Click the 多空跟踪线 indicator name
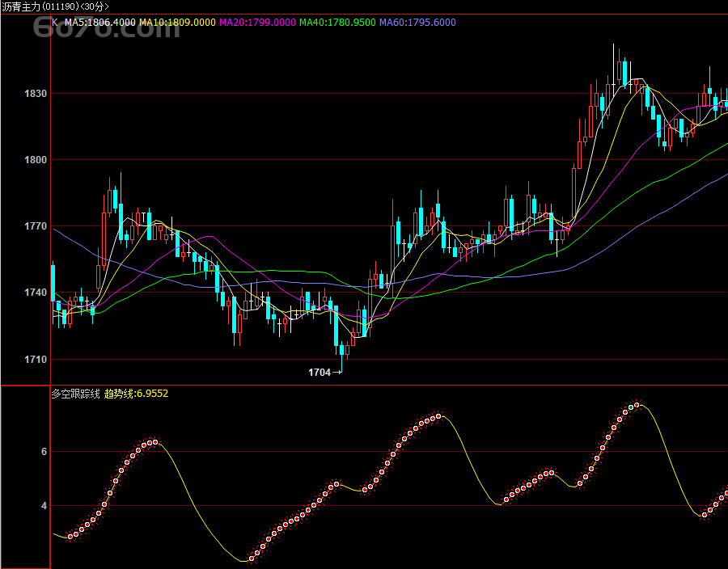This screenshot has height=569, width=728. point(75,394)
